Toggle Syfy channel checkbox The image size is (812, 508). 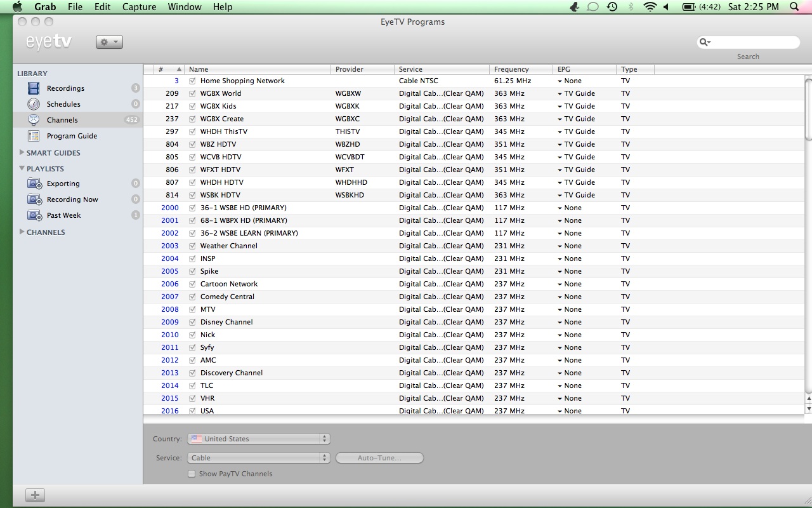(x=192, y=347)
